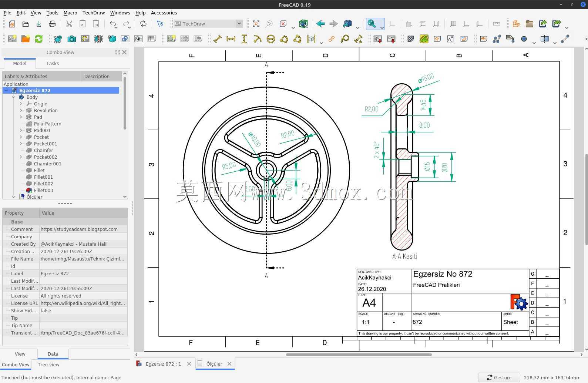This screenshot has height=383, width=588.
Task: Add a radius dimension
Action: (x=258, y=39)
